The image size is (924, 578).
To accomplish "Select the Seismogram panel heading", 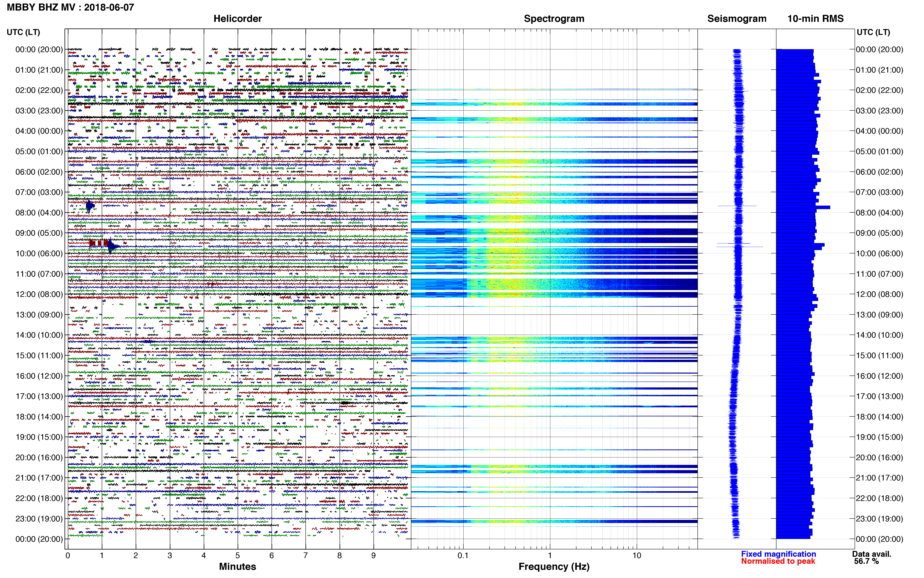I will [737, 19].
